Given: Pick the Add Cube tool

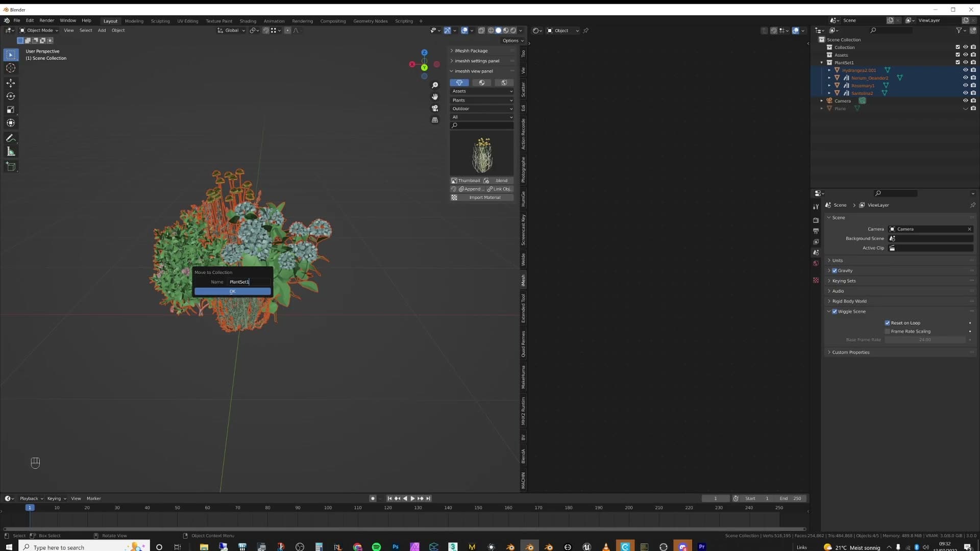Looking at the screenshot, I should (x=11, y=166).
